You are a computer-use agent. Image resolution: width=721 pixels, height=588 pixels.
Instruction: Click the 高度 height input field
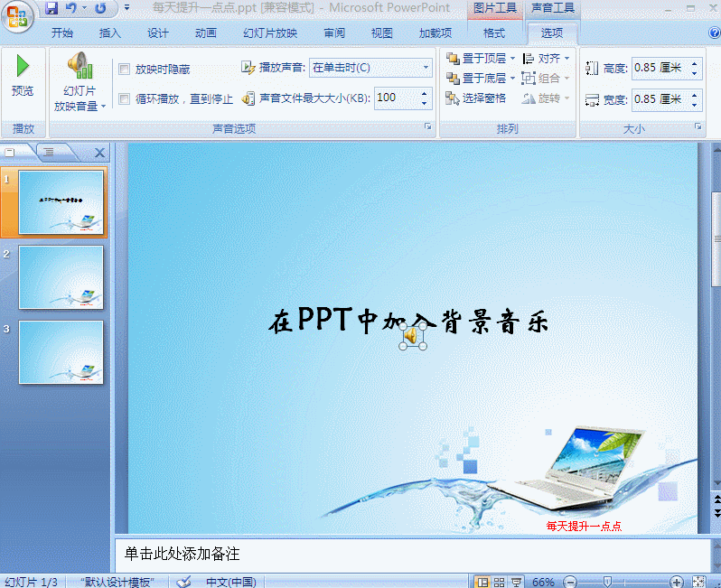pos(660,68)
